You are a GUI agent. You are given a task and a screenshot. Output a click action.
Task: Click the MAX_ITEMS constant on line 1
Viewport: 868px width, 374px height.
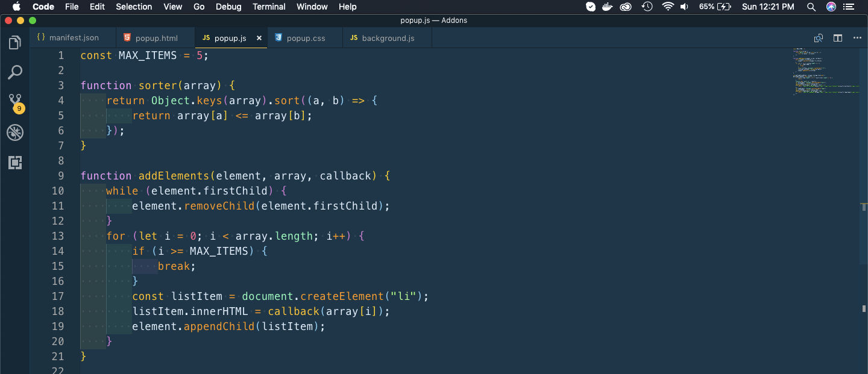point(148,55)
